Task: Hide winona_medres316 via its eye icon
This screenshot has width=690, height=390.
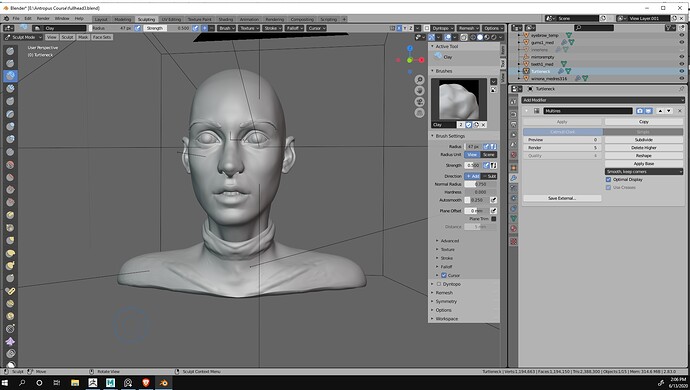Action: pyautogui.click(x=682, y=78)
